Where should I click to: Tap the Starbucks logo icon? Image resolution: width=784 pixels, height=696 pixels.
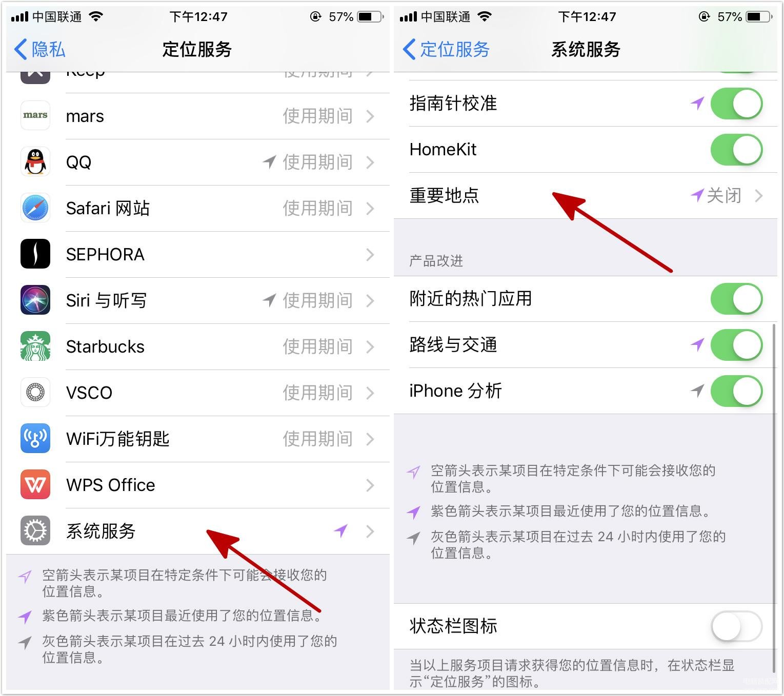tap(35, 346)
